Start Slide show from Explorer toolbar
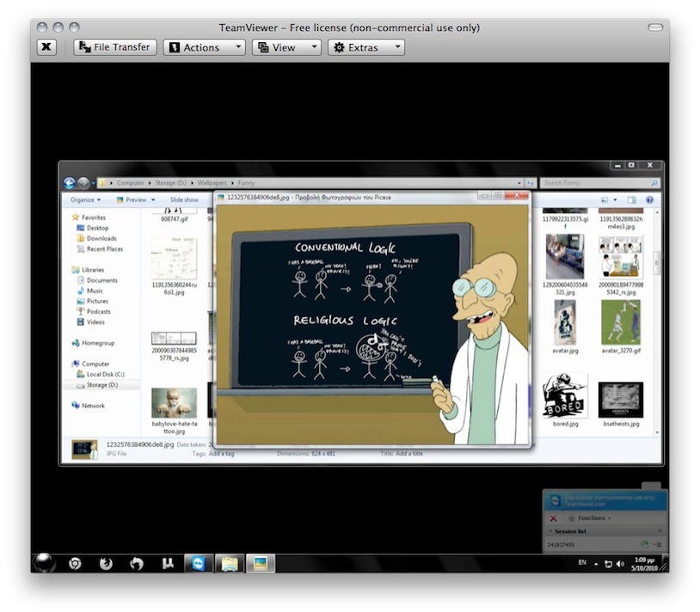 (184, 199)
